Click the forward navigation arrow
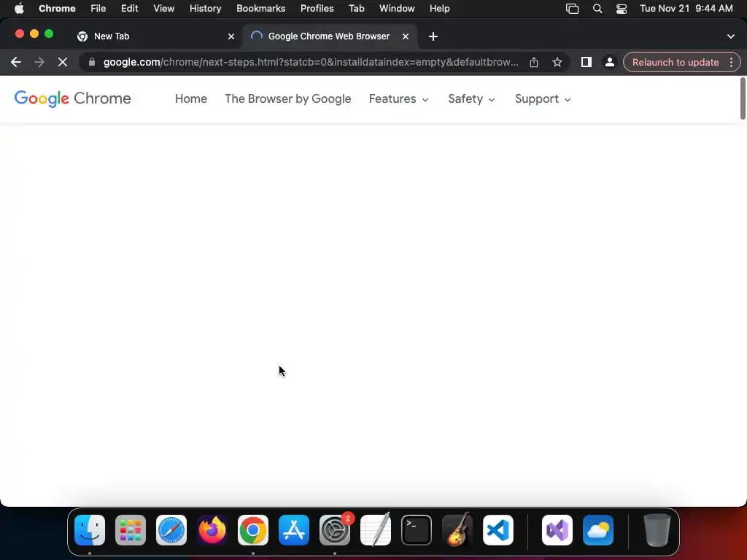Screen dimensions: 747x560 pos(39,63)
